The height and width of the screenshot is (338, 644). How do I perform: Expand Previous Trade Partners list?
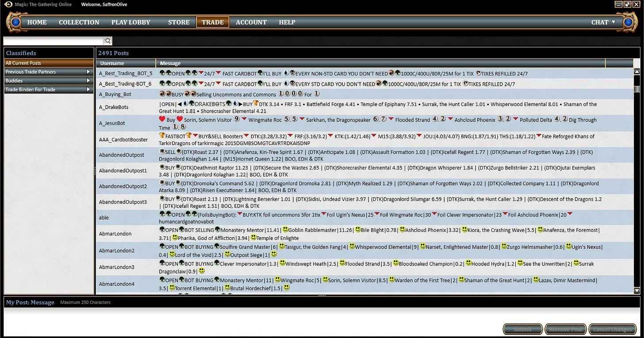point(49,72)
